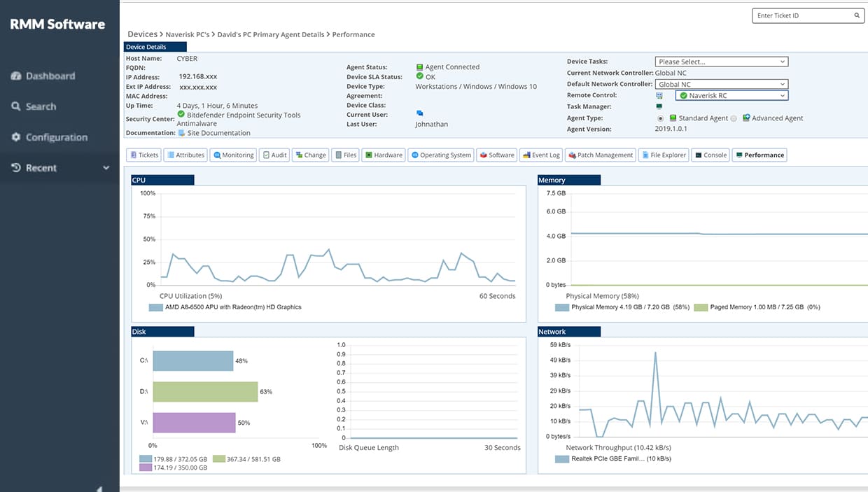Click the Paged Memory legend swatch
Image resolution: width=868 pixels, height=492 pixels.
point(700,307)
